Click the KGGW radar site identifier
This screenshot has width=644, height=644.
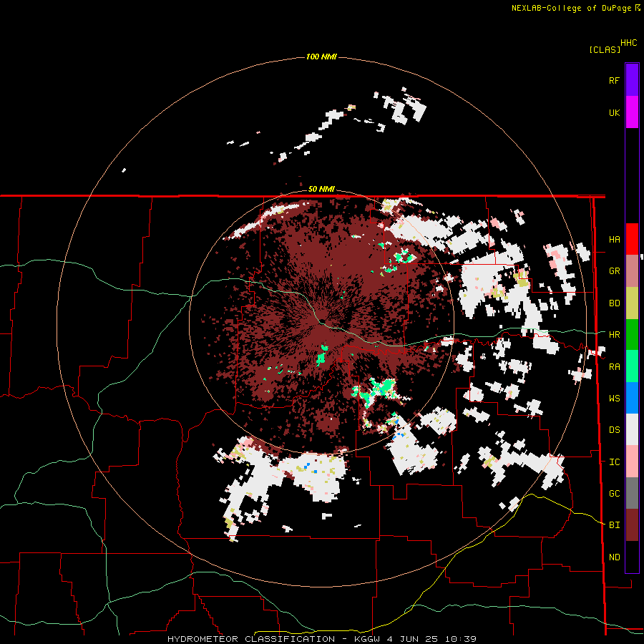click(x=369, y=639)
